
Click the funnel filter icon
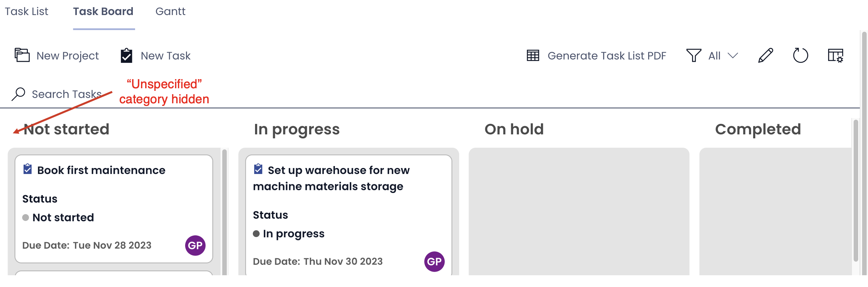coord(693,56)
